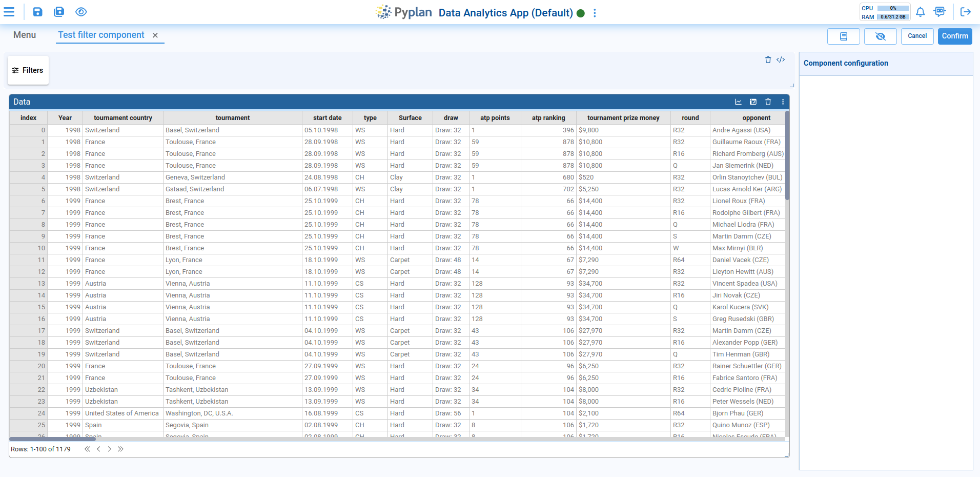This screenshot has width=980, height=477.
Task: Click the book icon button beside Cancel
Action: [x=843, y=36]
